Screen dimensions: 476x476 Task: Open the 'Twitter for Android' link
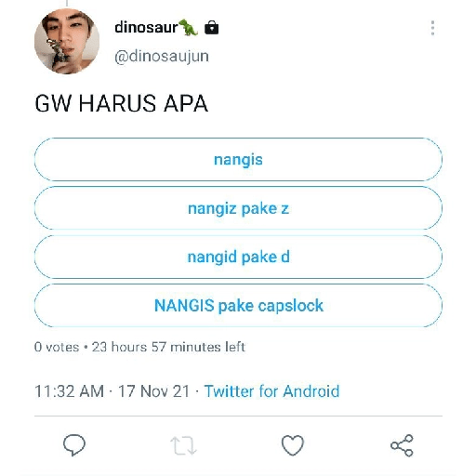coord(271,391)
